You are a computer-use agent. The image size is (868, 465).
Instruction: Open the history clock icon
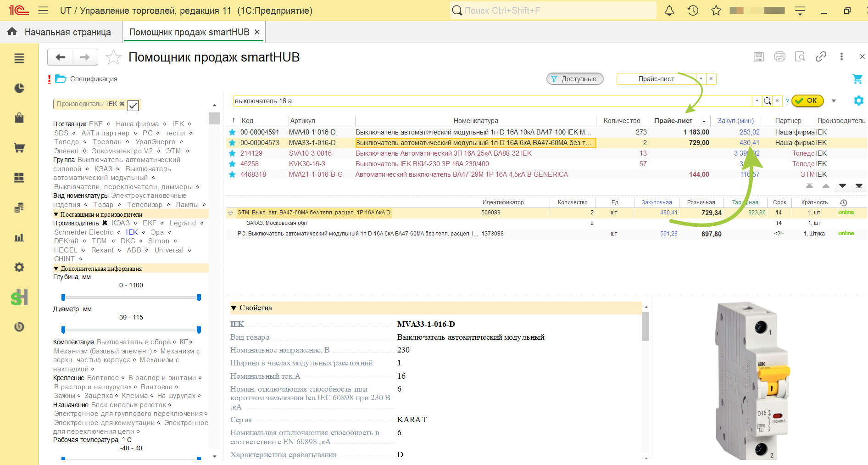click(x=693, y=11)
